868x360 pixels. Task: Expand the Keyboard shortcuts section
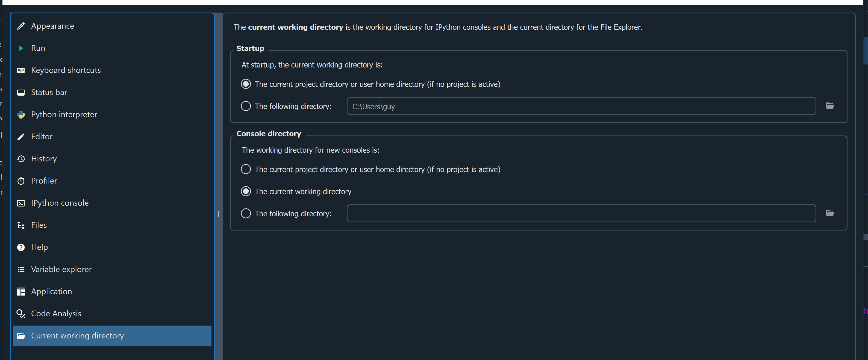pos(66,70)
